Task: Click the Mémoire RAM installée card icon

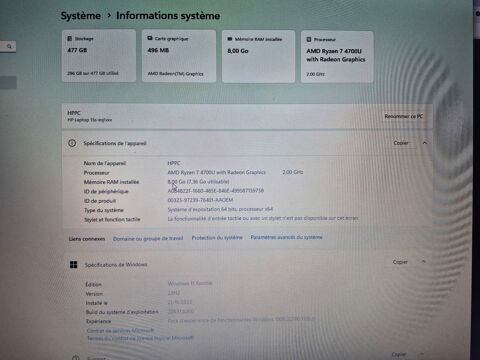Action: [x=230, y=39]
